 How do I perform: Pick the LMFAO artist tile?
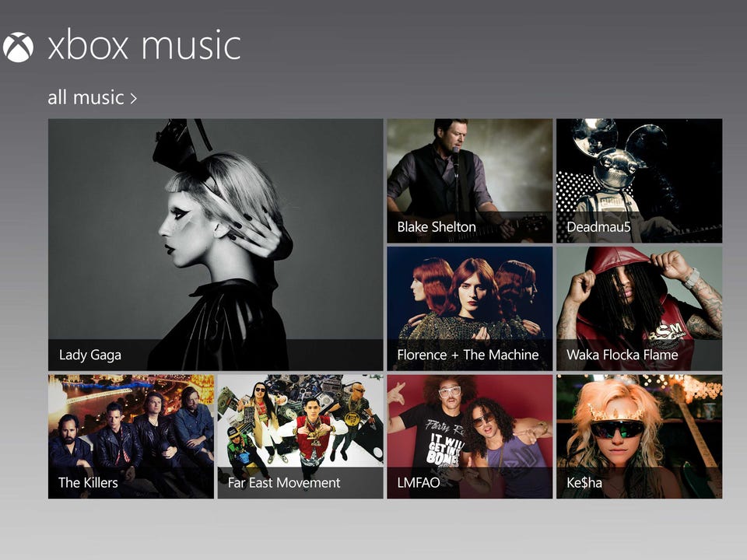coord(470,436)
